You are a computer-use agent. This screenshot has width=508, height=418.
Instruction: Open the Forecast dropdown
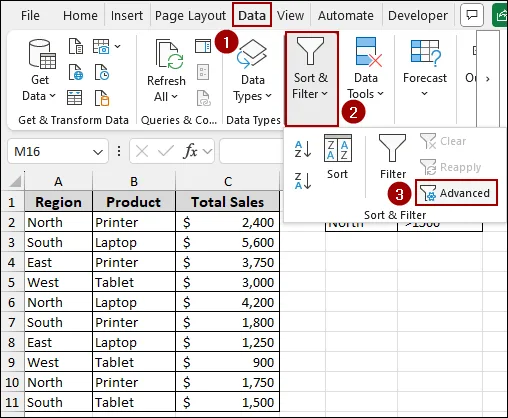pos(425,67)
